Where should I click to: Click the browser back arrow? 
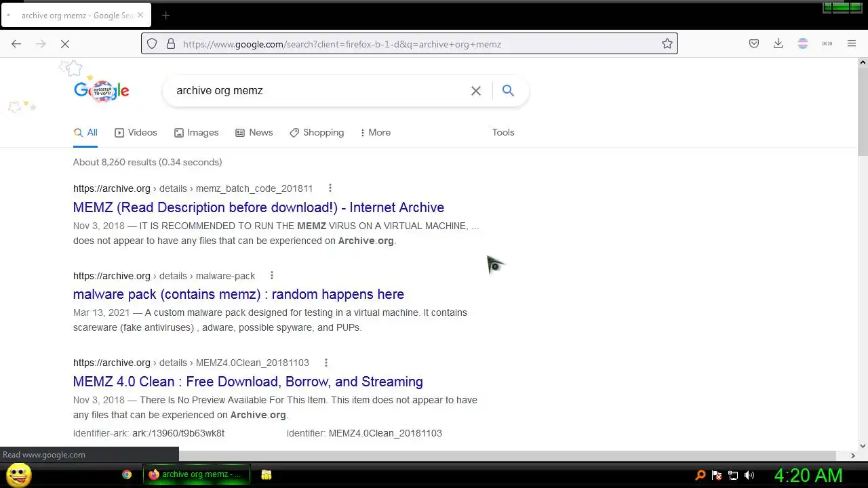click(16, 44)
